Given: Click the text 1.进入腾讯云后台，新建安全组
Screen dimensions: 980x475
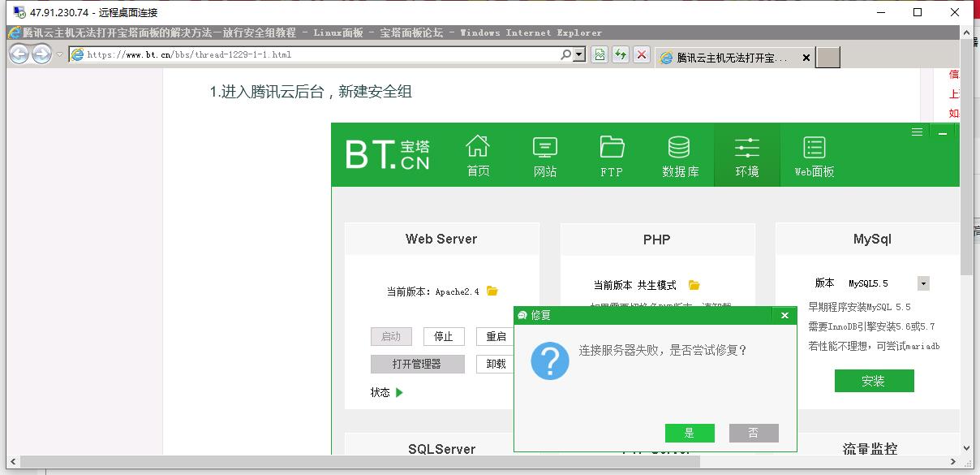Looking at the screenshot, I should click(x=311, y=92).
